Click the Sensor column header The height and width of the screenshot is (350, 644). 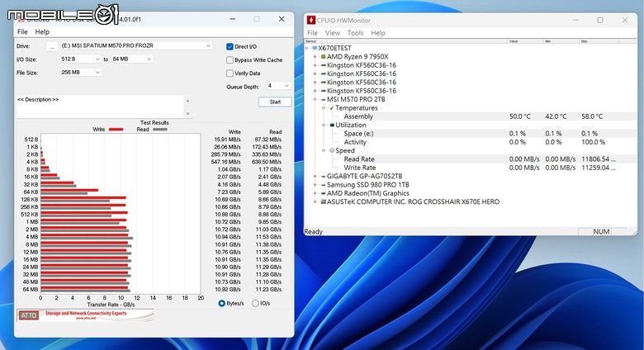tap(405, 41)
